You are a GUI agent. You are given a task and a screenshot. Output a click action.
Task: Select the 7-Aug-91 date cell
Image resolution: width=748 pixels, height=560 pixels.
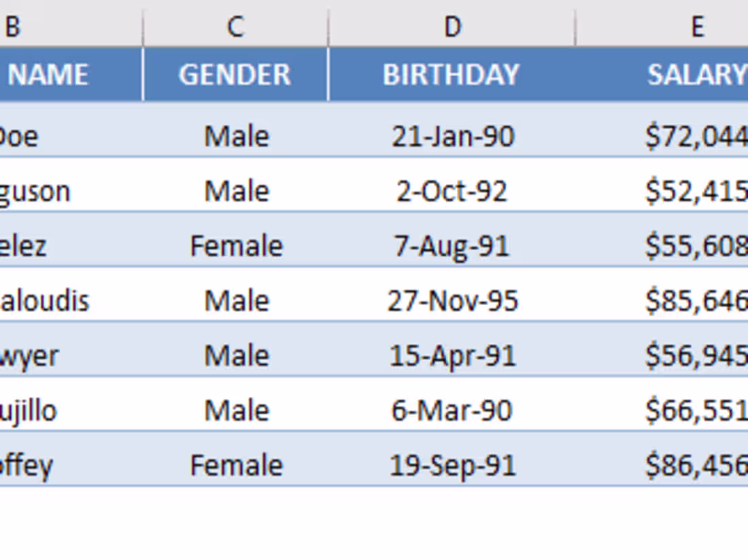pos(452,246)
